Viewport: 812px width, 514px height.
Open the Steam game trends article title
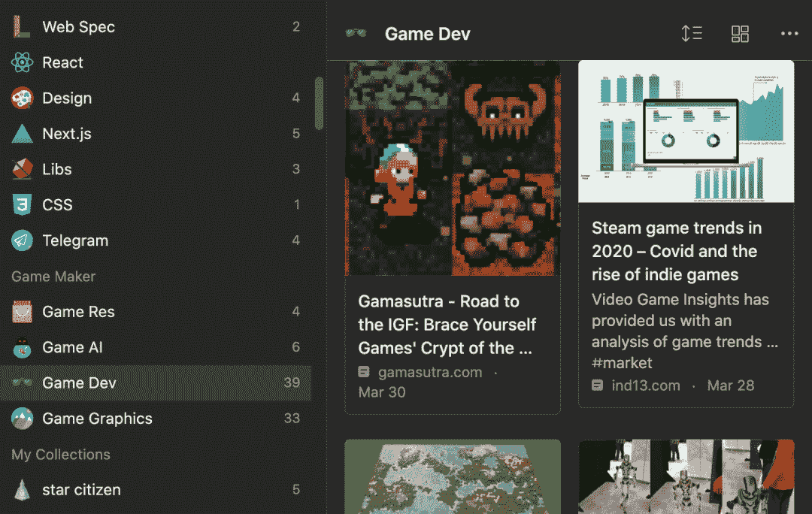676,251
